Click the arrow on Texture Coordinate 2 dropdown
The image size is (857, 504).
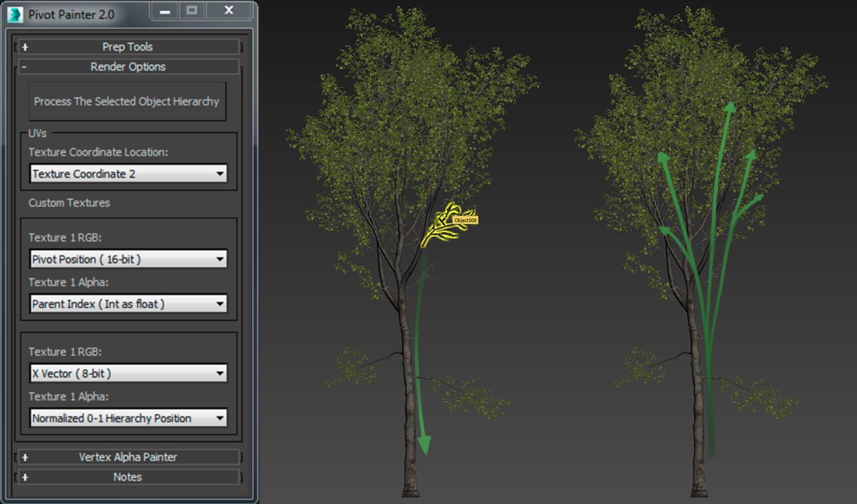[219, 174]
